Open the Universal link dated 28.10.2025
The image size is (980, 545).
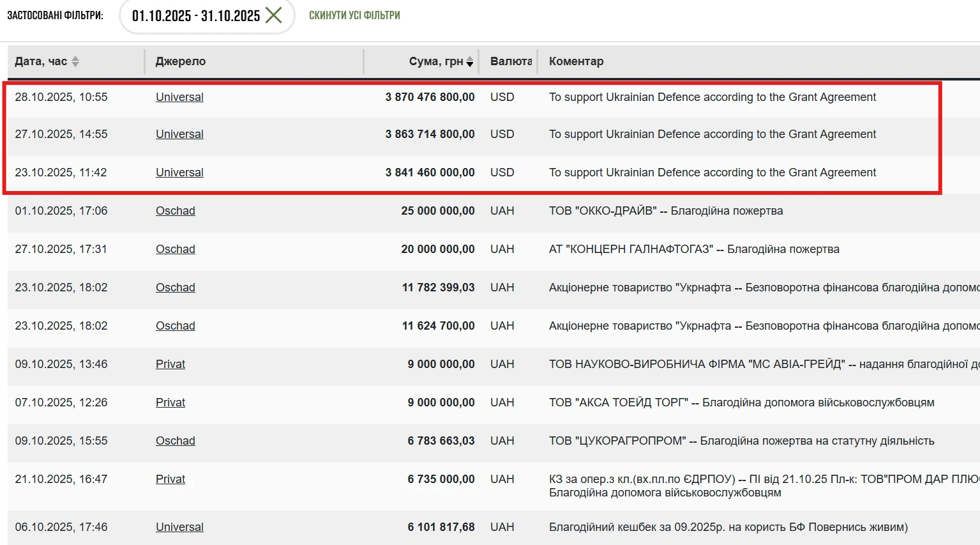179,97
